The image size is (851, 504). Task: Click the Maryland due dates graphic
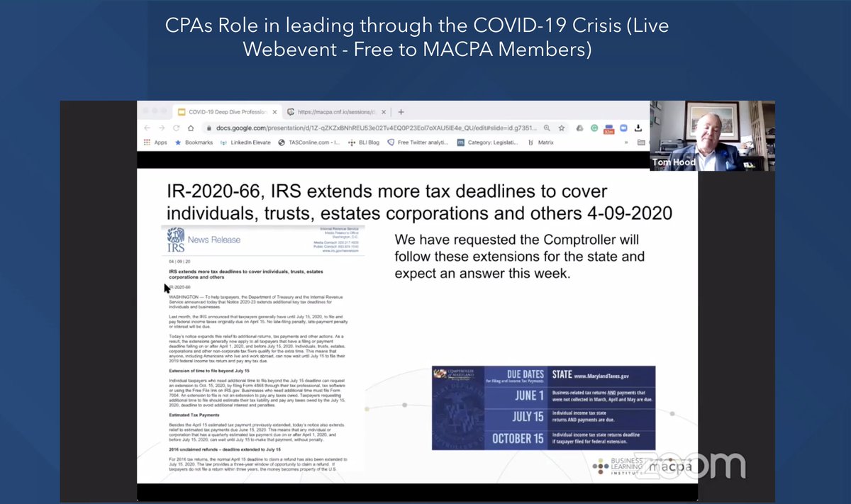pyautogui.click(x=543, y=408)
